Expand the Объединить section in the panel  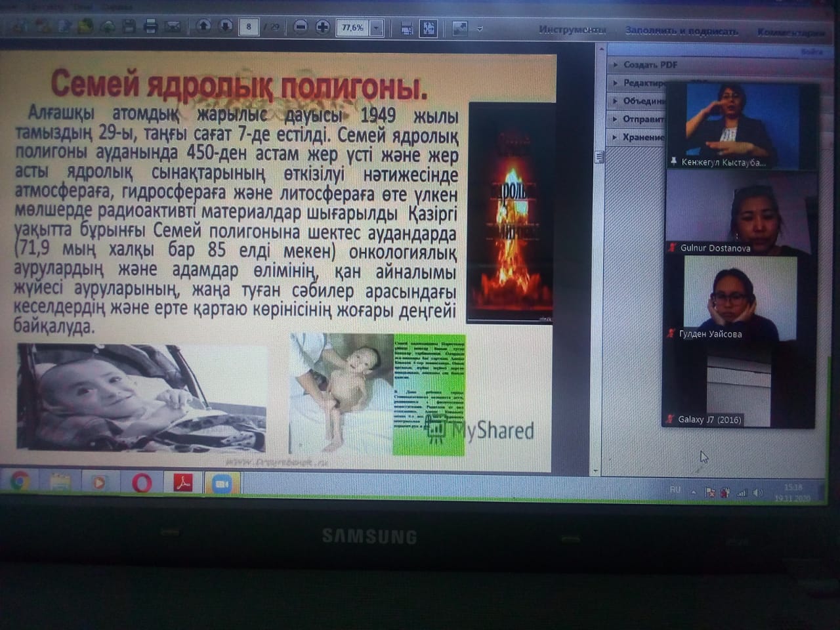(x=643, y=101)
